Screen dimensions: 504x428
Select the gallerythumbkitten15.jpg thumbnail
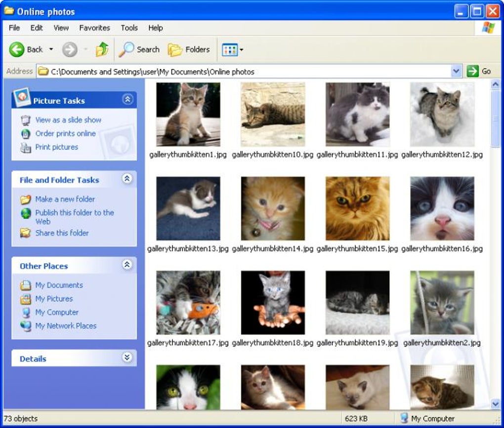357,208
